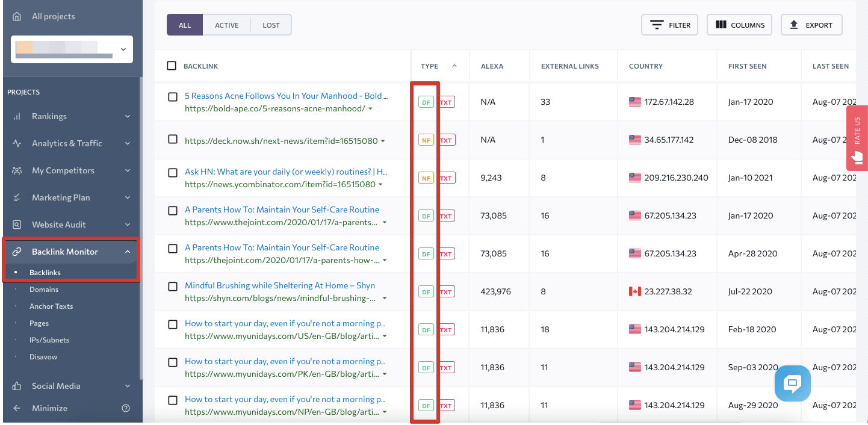
Task: Open Mindful Brushing while Sheltering link
Action: (x=280, y=285)
